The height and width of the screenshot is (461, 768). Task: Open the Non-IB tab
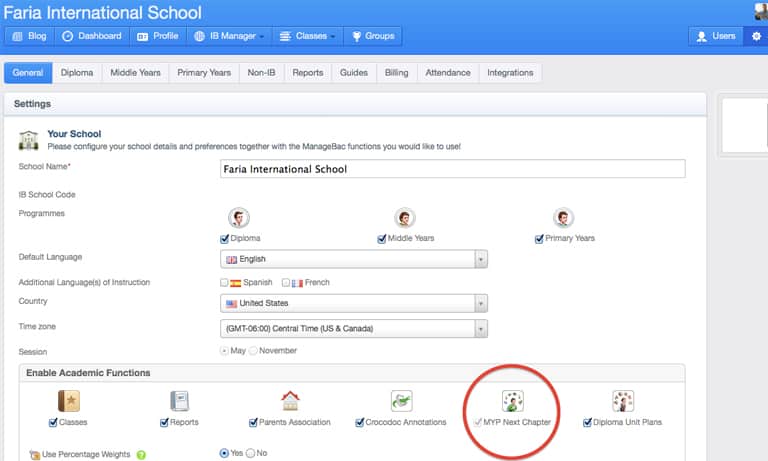coord(261,73)
